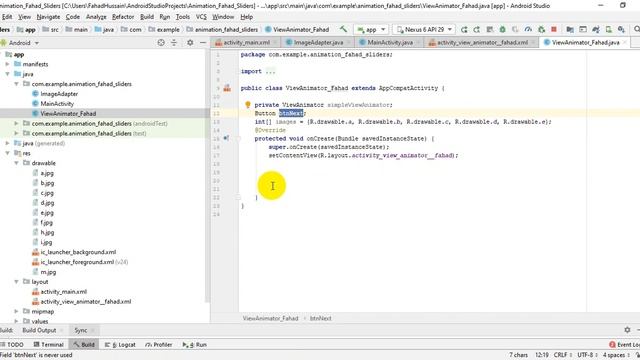
Task: Collapse the res folder
Action: [7, 153]
